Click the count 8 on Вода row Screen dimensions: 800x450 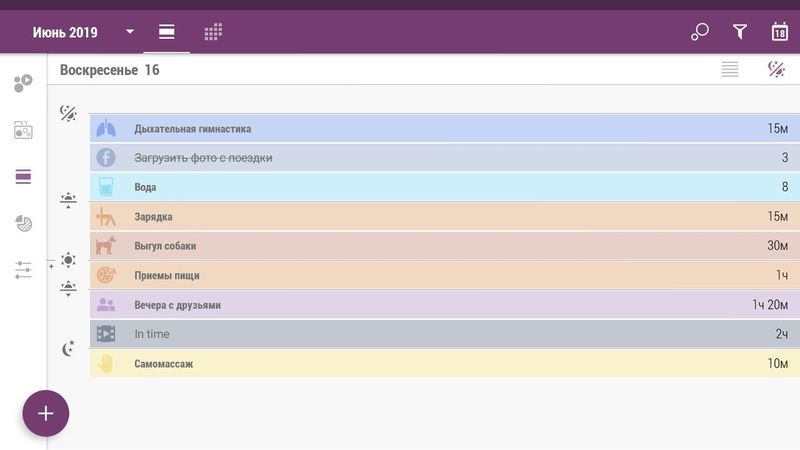pyautogui.click(x=785, y=187)
